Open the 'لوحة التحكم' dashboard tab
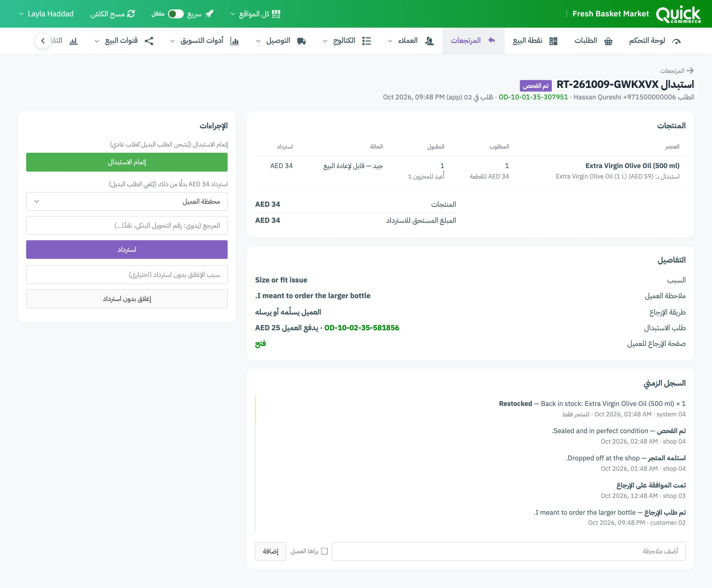This screenshot has height=588, width=712. [655, 41]
